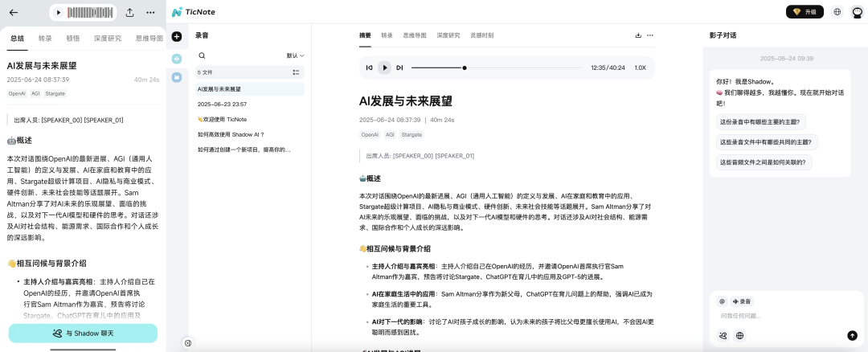Image resolution: width=868 pixels, height=352 pixels.
Task: Select the 思维导图 tab in mobile panel
Action: (x=149, y=39)
